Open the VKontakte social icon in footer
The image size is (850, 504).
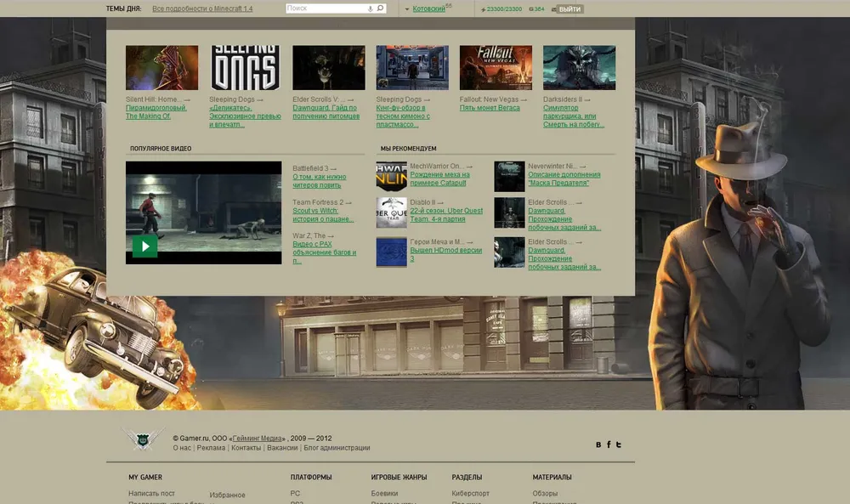pyautogui.click(x=598, y=445)
